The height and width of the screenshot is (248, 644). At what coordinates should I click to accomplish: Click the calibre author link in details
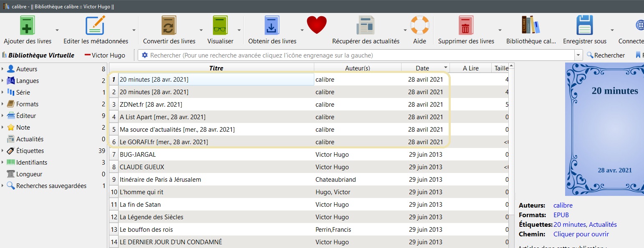(563, 205)
